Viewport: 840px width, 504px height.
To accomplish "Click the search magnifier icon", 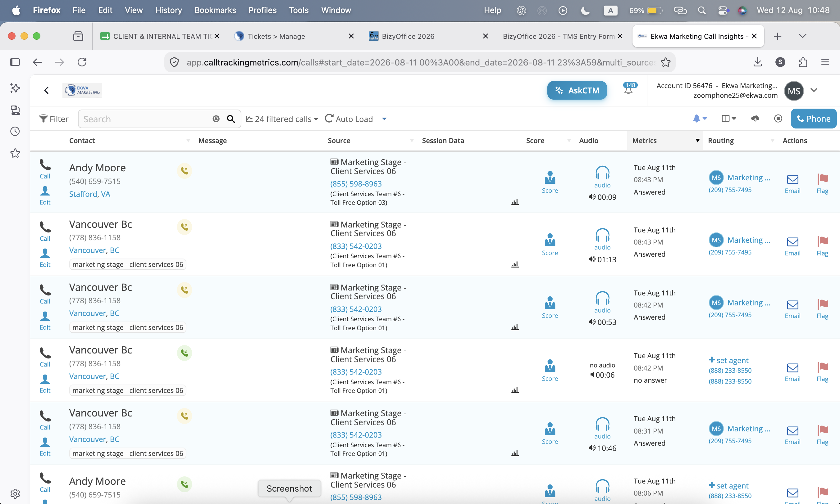I will pos(231,119).
